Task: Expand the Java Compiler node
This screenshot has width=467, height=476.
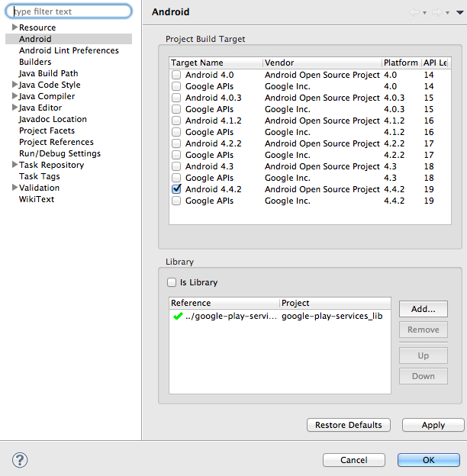Action: click(14, 96)
